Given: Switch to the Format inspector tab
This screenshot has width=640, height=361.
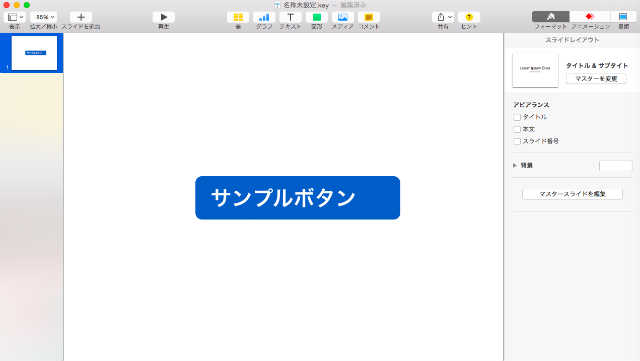Looking at the screenshot, I should (x=551, y=17).
